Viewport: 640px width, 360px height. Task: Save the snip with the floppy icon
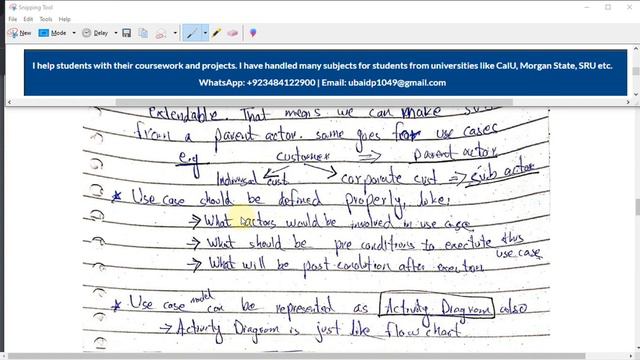point(127,33)
